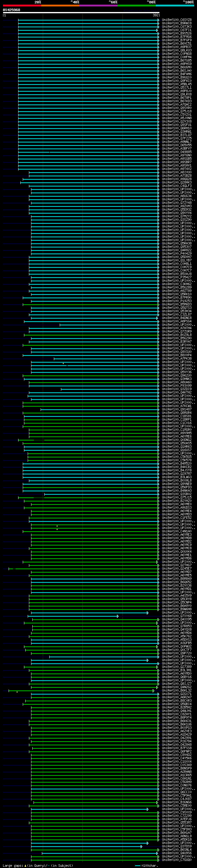The height and width of the screenshot is (868, 197).
Task: Select hit label UniRef100_Q5I7L1
Action: 177,88
